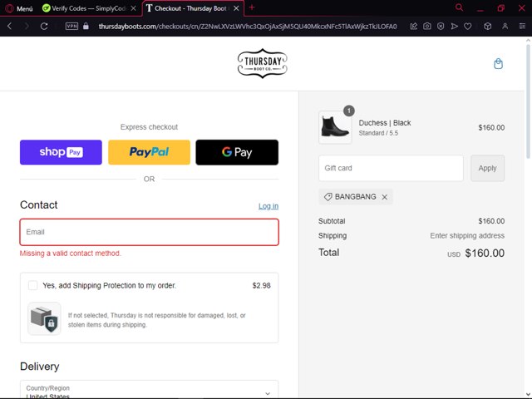
Task: Choose PayPal express checkout
Action: coord(150,152)
